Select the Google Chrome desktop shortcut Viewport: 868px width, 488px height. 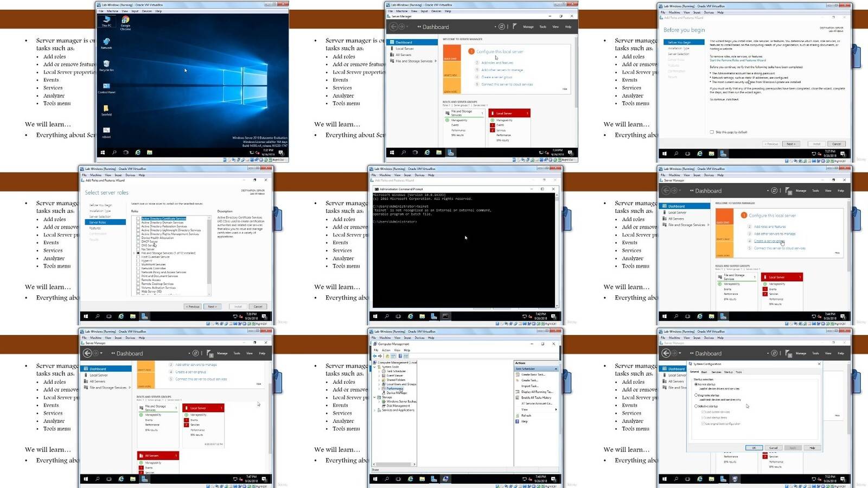pyautogui.click(x=125, y=23)
